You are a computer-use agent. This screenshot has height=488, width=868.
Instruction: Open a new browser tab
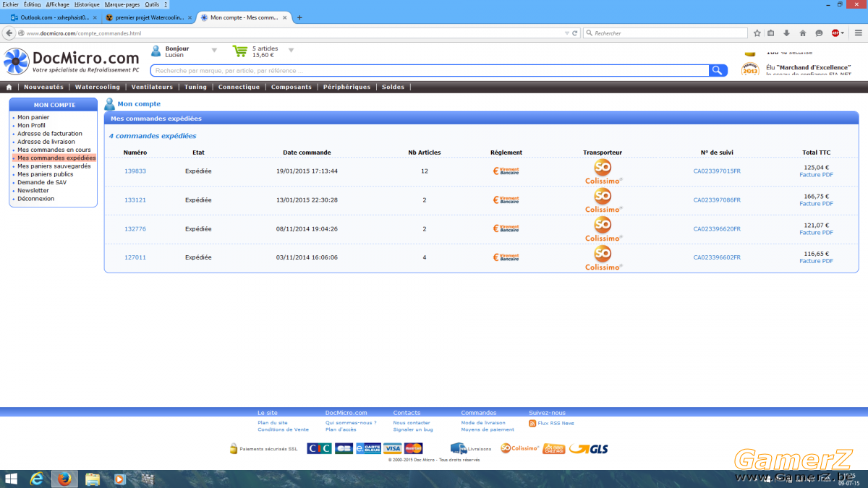[299, 17]
